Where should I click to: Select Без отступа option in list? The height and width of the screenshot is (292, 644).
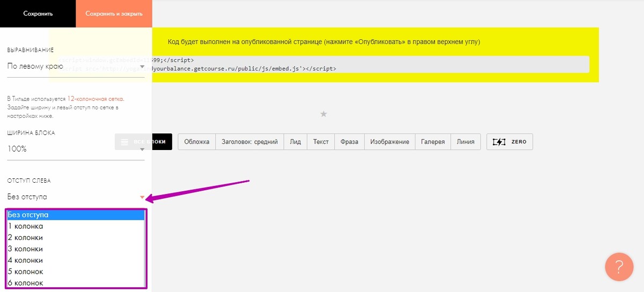[x=76, y=215]
